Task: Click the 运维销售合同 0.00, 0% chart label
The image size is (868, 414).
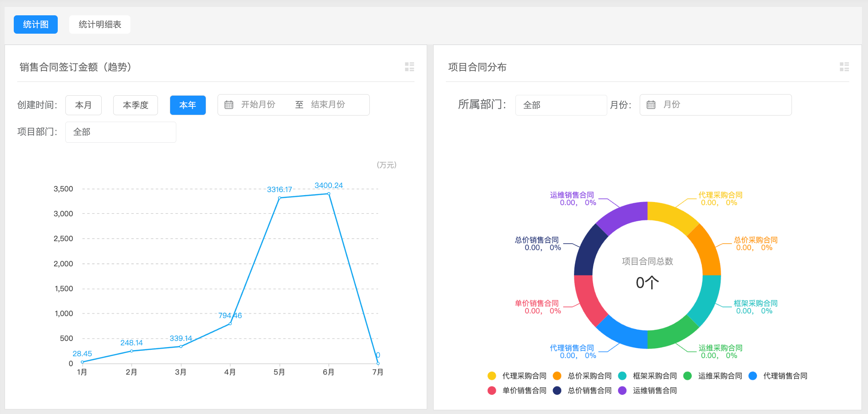Action: 573,199
